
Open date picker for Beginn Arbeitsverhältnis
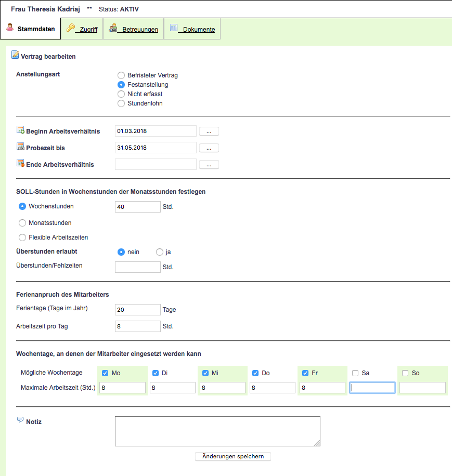tap(209, 131)
